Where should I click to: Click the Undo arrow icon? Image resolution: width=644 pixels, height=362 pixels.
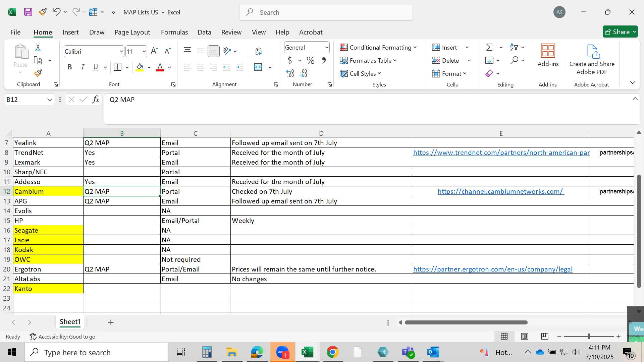tap(56, 12)
